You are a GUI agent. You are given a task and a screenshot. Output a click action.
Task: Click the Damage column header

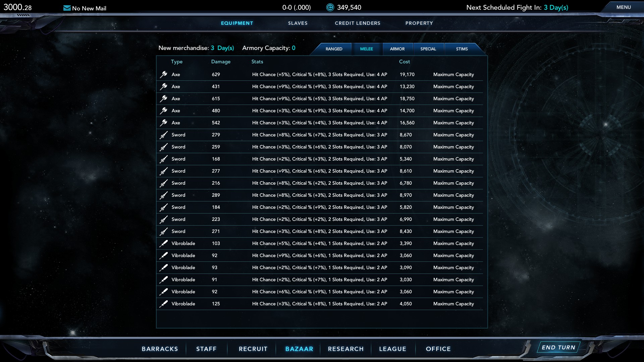tap(221, 62)
